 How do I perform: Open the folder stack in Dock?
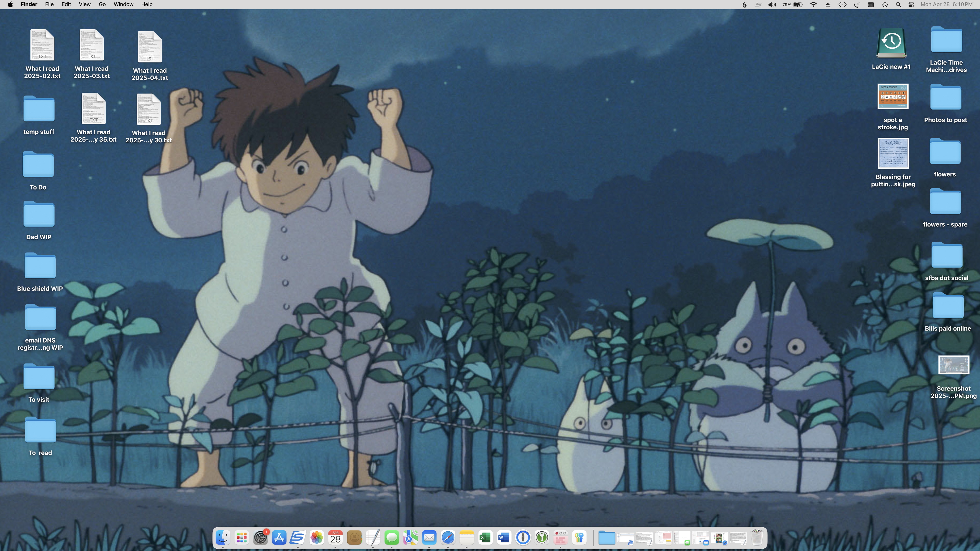pos(607,538)
